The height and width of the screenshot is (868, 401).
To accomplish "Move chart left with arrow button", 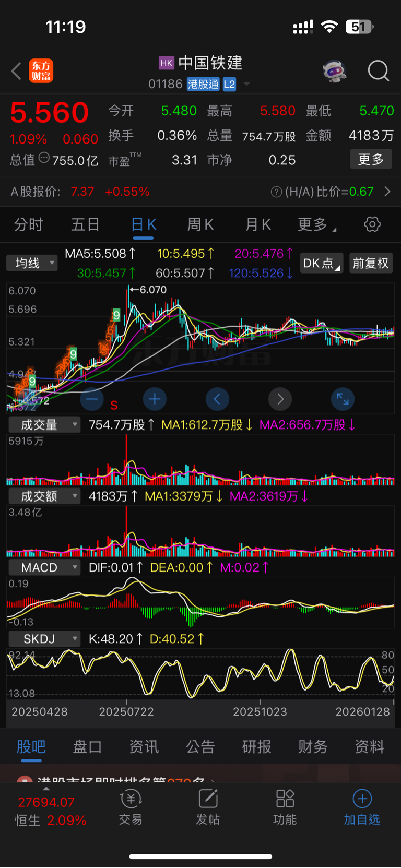I will [x=217, y=399].
